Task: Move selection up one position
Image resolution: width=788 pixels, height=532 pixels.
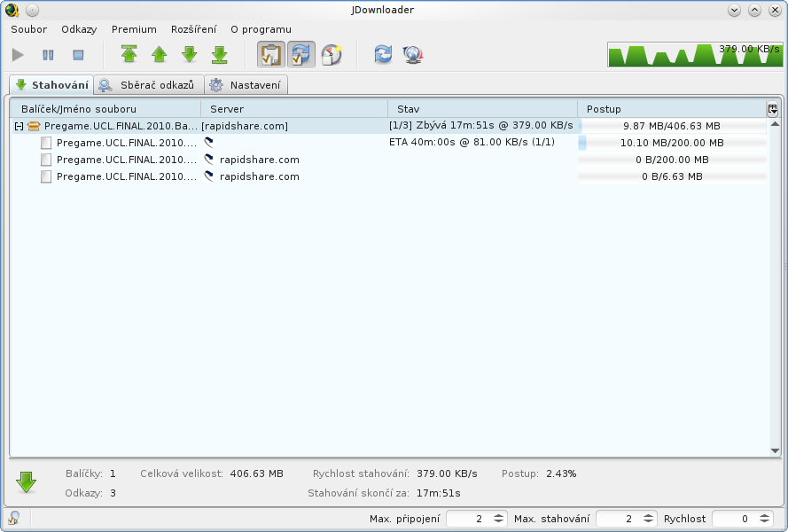Action: tap(160, 54)
